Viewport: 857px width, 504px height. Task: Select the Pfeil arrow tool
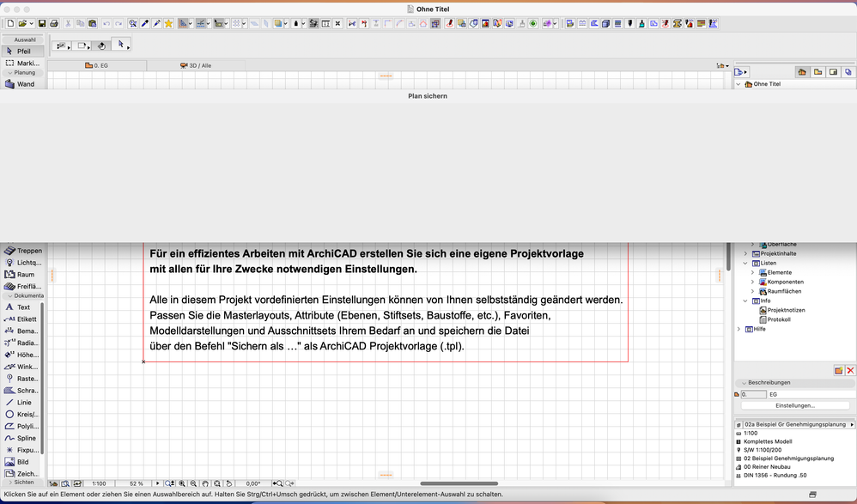[23, 51]
